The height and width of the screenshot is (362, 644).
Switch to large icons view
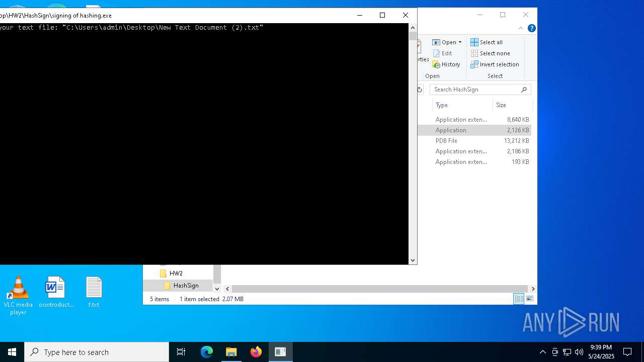click(530, 299)
